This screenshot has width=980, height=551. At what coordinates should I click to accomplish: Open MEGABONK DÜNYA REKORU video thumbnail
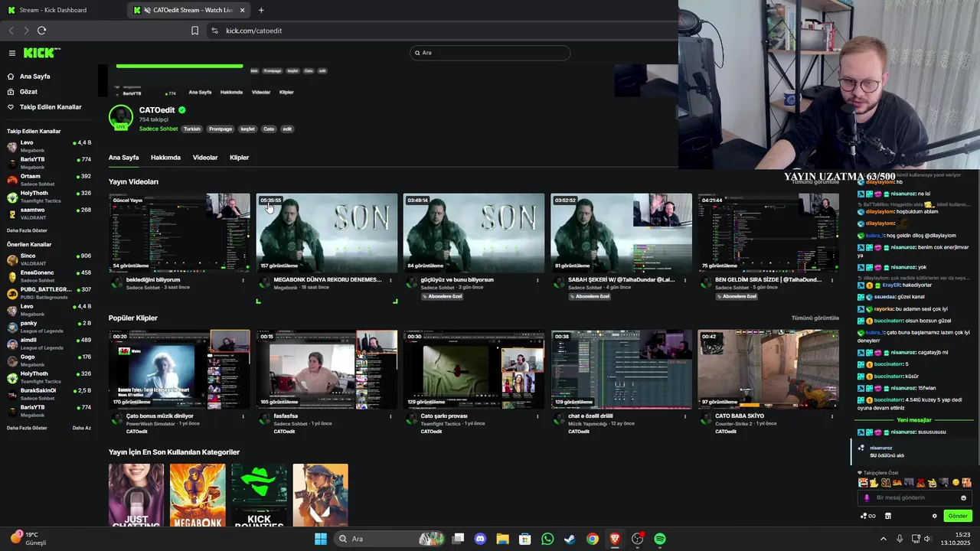327,233
